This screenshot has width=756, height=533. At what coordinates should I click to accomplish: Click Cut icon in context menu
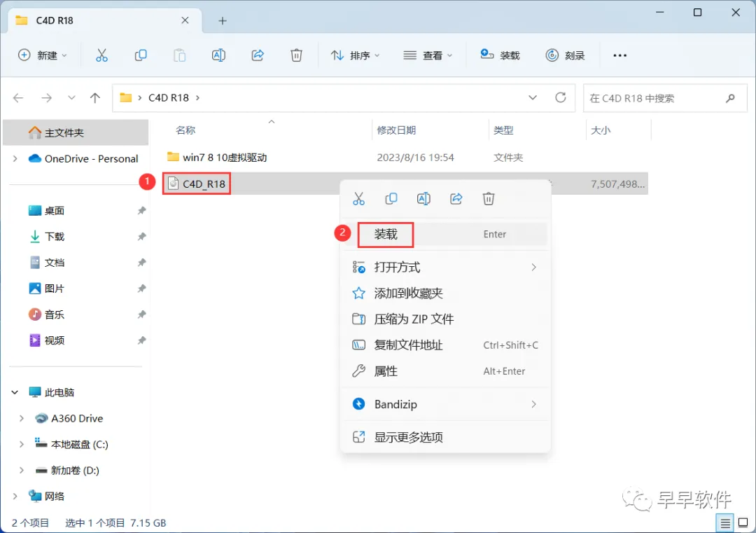(358, 199)
